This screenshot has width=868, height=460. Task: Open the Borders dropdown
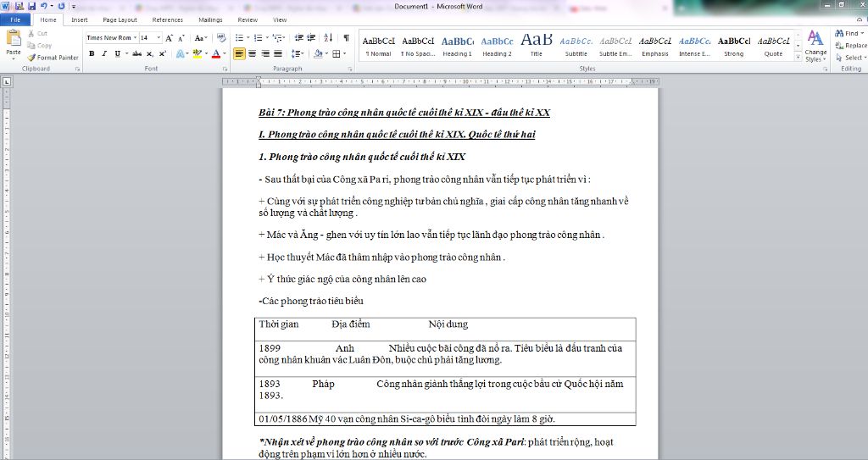click(x=344, y=53)
